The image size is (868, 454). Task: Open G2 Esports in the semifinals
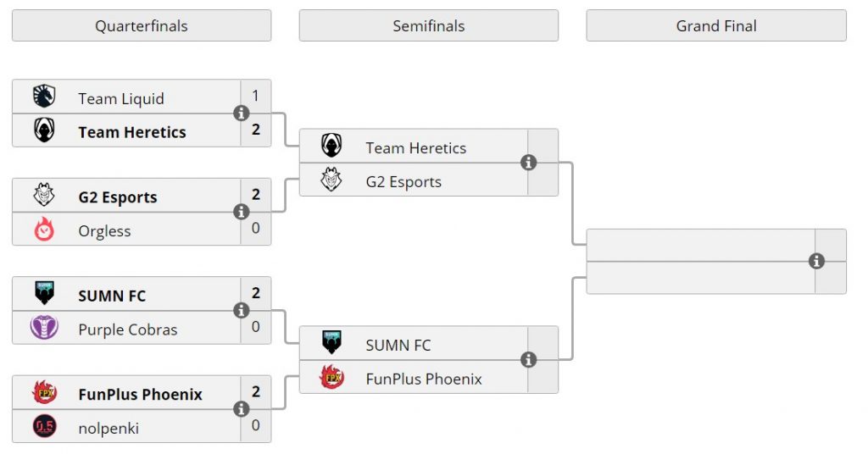pos(414,180)
